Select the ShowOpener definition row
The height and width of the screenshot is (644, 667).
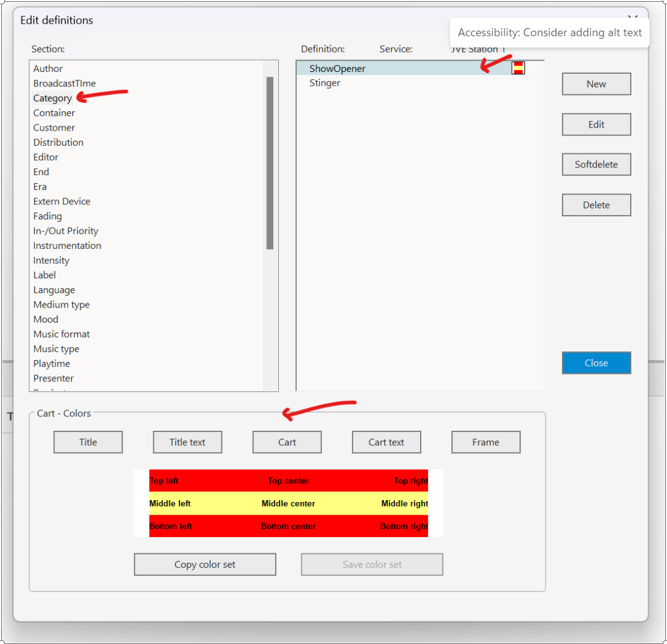point(338,69)
